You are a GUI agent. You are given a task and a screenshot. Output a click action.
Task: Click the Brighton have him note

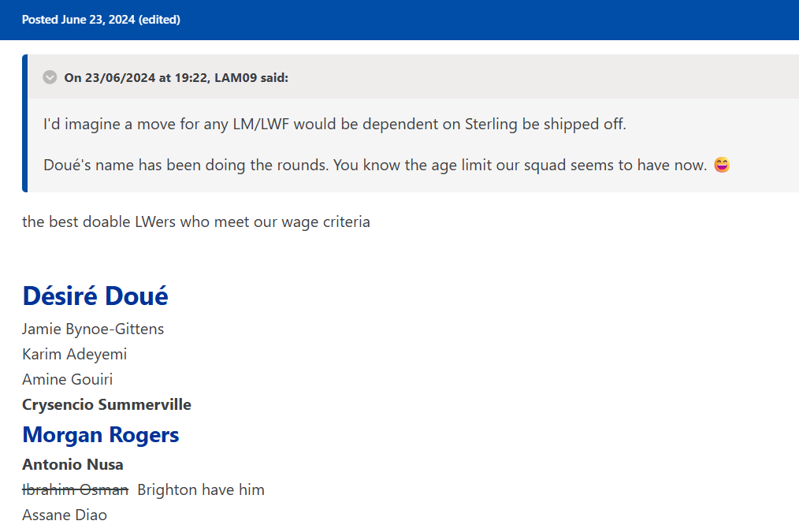tap(201, 489)
